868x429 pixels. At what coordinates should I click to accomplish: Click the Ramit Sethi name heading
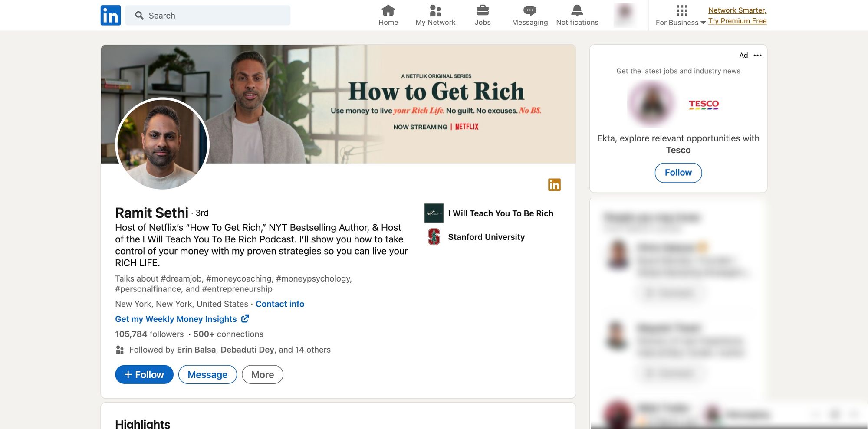(151, 213)
